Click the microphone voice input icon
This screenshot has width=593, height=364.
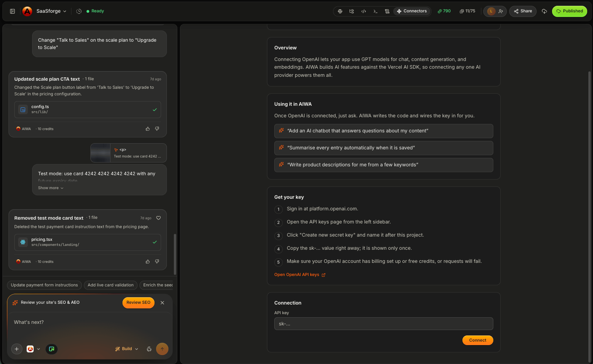pyautogui.click(x=149, y=349)
